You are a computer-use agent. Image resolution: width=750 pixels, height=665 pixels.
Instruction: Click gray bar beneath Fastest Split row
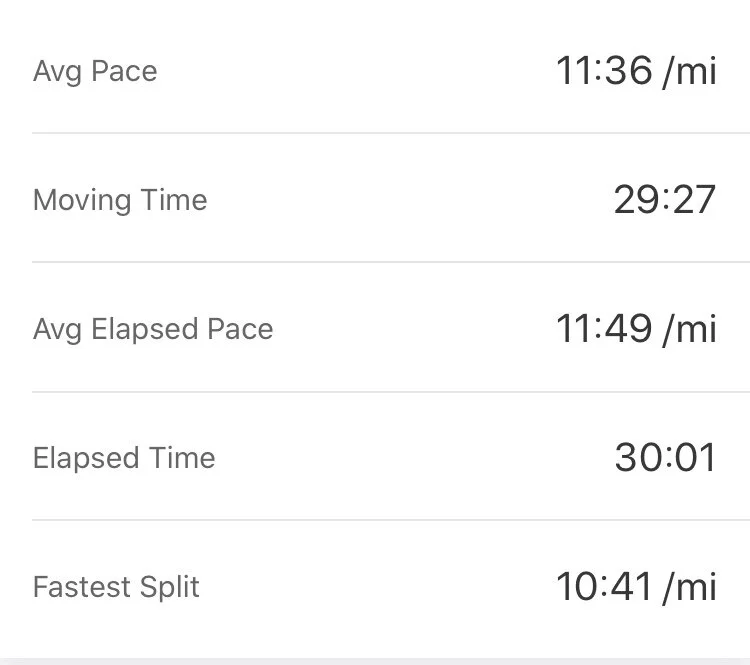coord(375,660)
